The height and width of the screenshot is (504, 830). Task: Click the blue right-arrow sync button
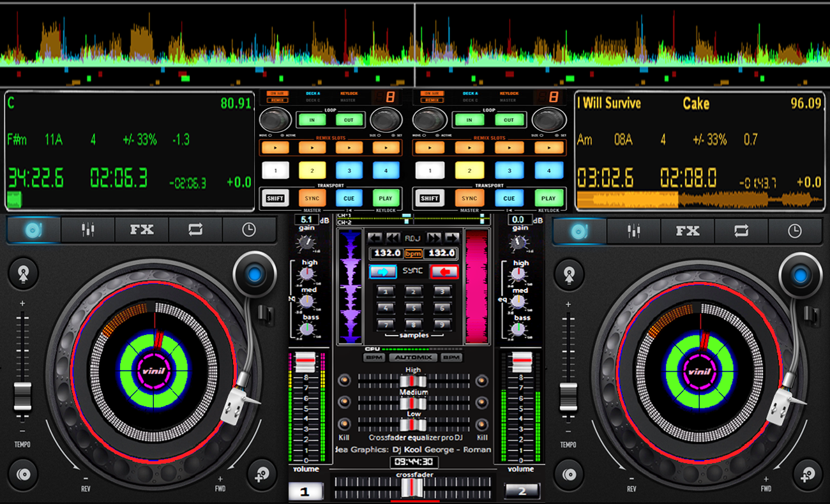click(382, 272)
